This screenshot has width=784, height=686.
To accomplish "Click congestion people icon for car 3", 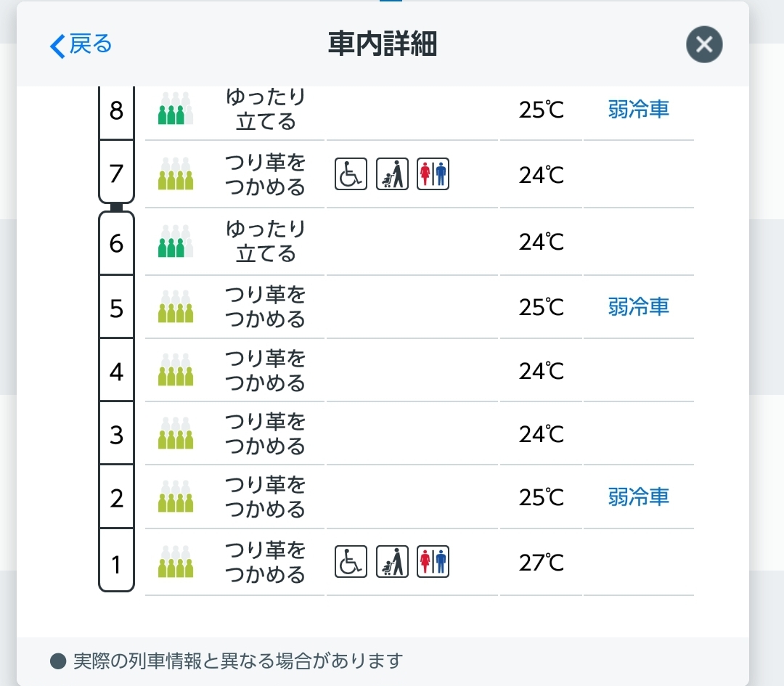I will pos(176,433).
